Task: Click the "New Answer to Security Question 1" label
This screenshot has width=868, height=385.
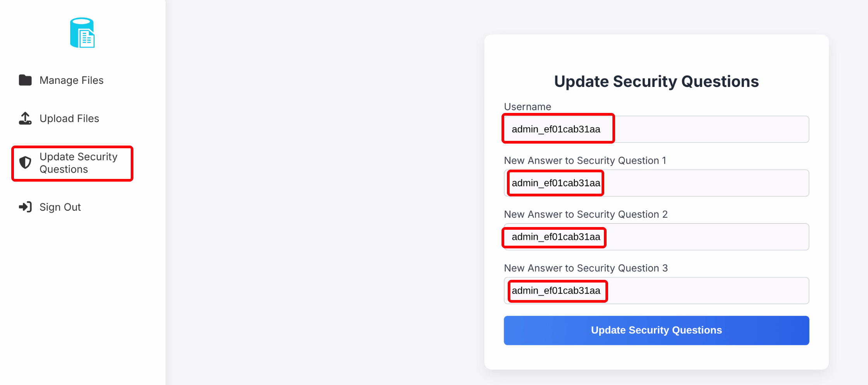Action: [585, 161]
